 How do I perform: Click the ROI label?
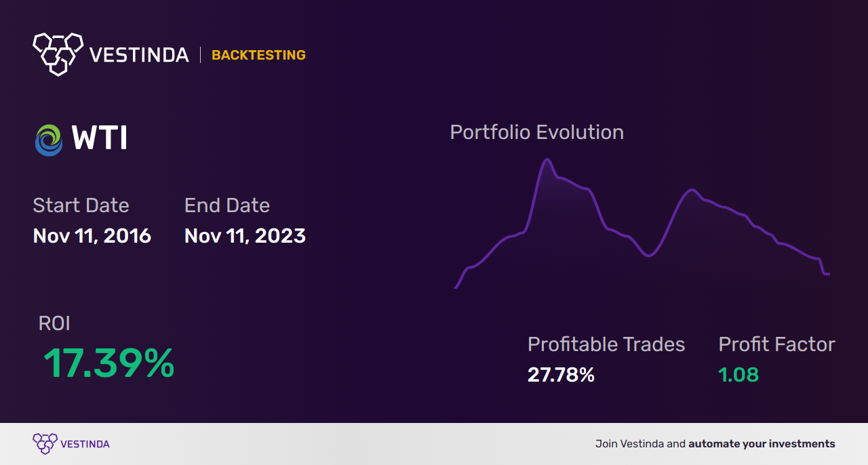[54, 323]
